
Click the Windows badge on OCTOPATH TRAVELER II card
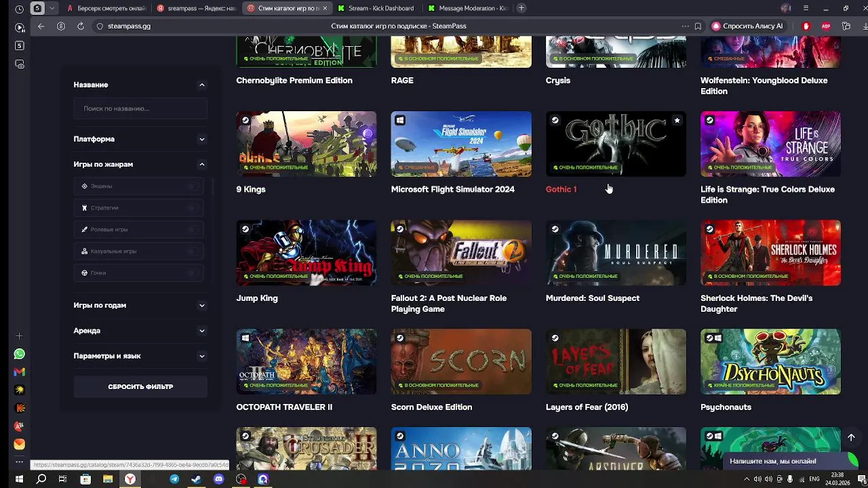point(245,338)
